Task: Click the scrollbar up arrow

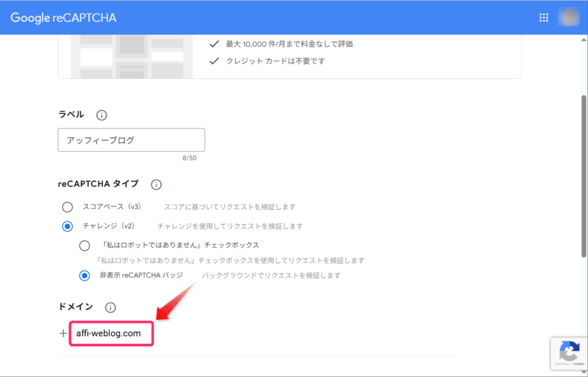Action: pos(584,39)
